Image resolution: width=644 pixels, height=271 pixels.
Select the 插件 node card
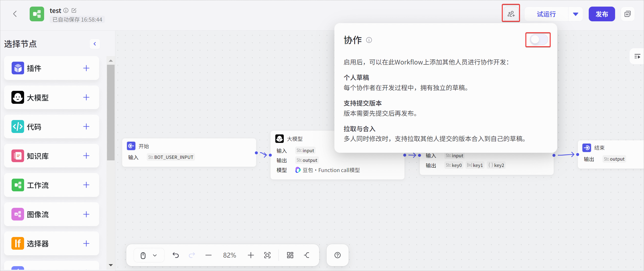click(x=51, y=68)
